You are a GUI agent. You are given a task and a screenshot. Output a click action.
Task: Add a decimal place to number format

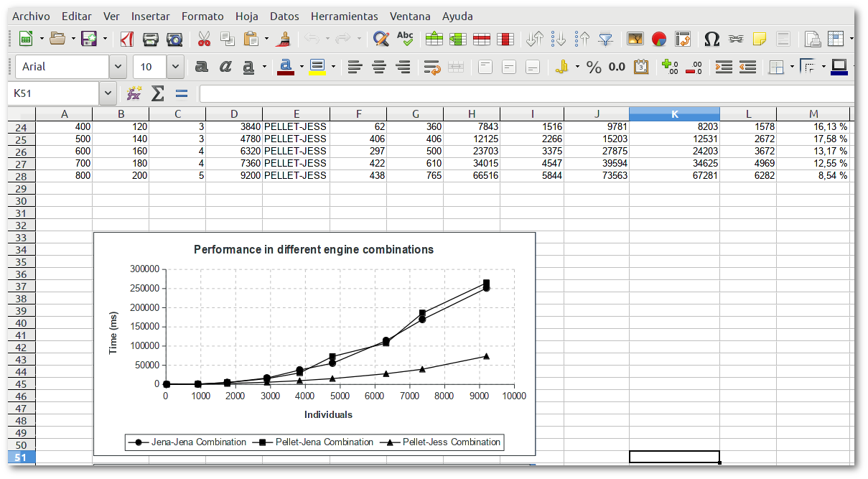coord(670,67)
